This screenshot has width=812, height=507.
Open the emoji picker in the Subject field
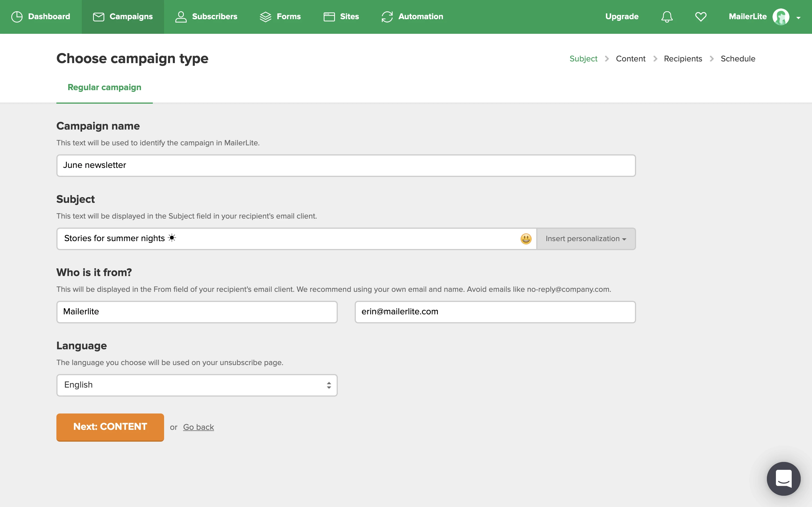(x=526, y=239)
